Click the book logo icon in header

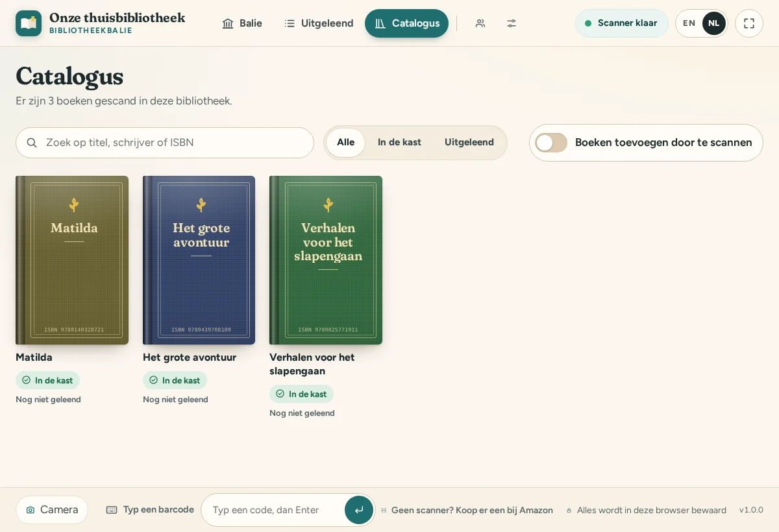[x=29, y=23]
